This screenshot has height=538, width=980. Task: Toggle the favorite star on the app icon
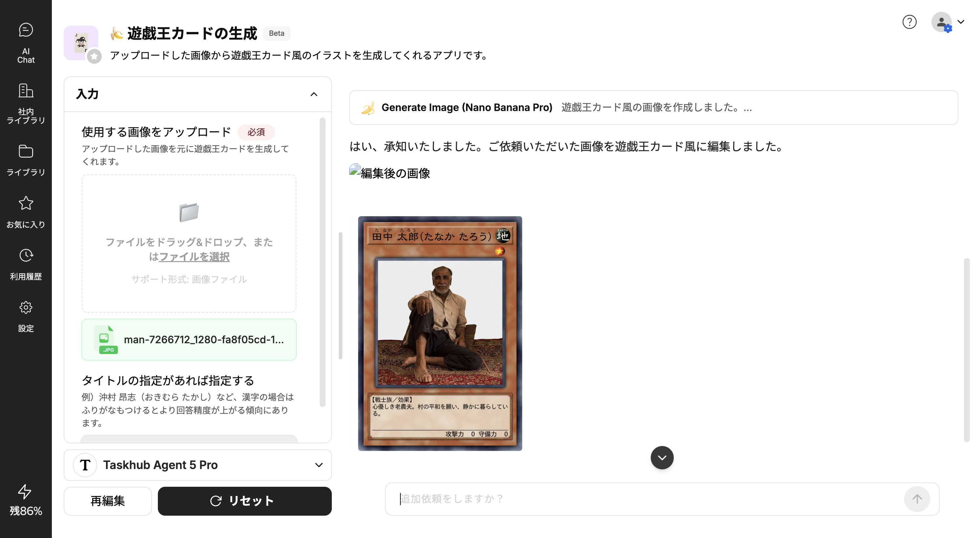(x=94, y=57)
